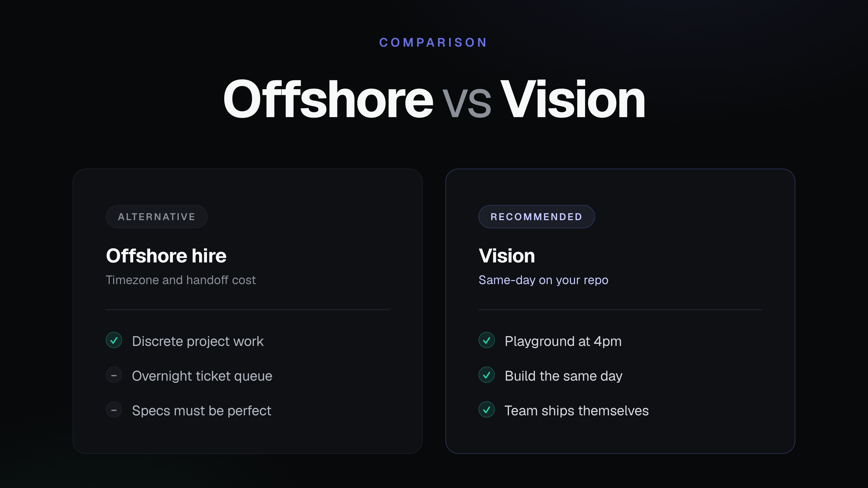868x488 pixels.
Task: Select the Build the same day text
Action: [x=563, y=376]
